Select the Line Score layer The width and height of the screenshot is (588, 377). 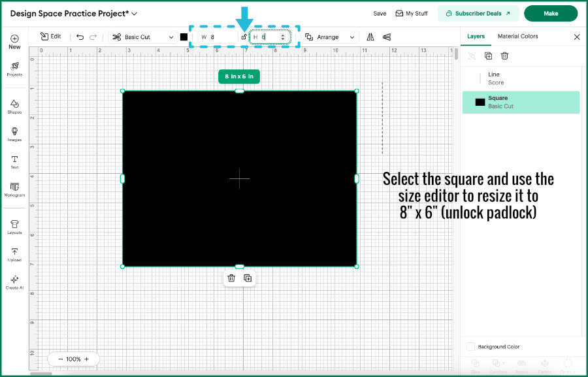tap(521, 78)
